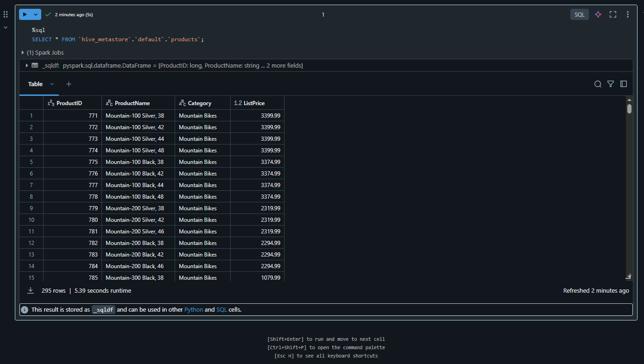Click the info icon in result message
Image resolution: width=644 pixels, height=364 pixels.
tap(25, 309)
